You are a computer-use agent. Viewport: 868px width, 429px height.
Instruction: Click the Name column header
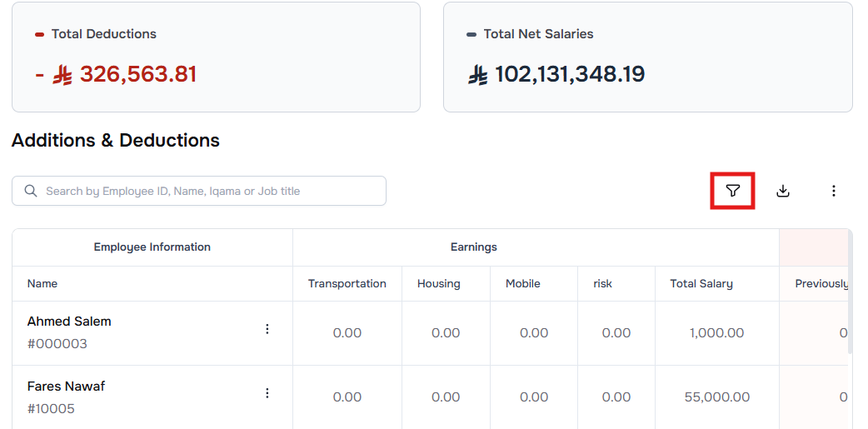coord(42,283)
